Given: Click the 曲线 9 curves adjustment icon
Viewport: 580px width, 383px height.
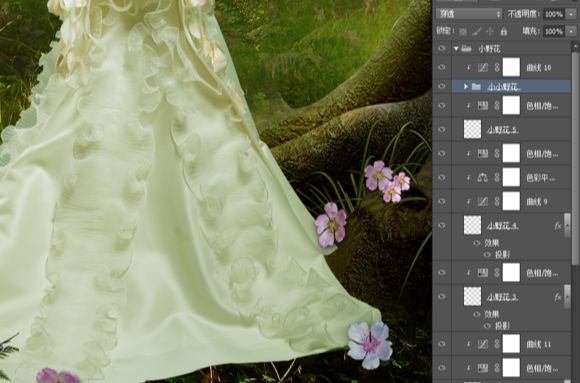Looking at the screenshot, I should tap(483, 201).
